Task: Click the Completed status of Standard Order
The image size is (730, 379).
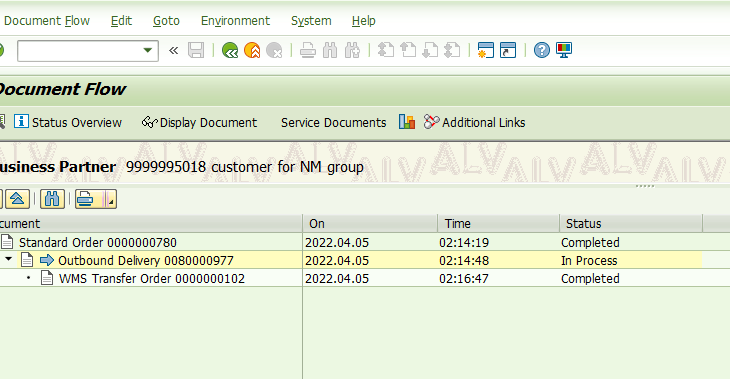Action: (x=590, y=243)
